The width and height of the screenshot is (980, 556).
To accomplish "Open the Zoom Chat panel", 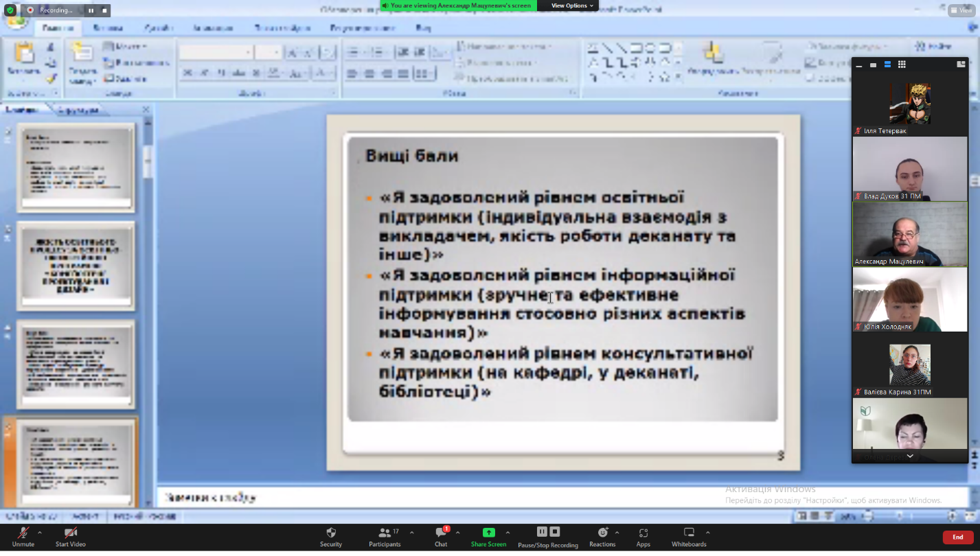I will point(441,537).
